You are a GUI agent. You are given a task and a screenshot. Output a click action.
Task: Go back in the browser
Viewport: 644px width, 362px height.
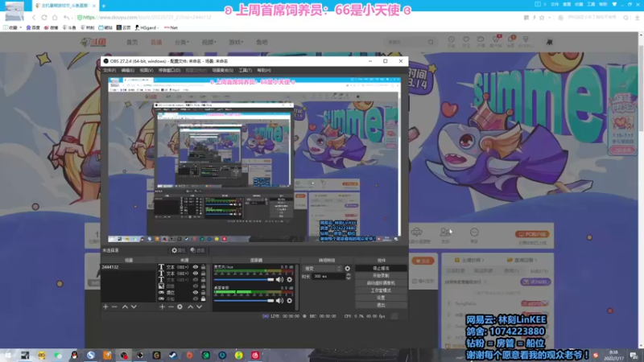point(34,18)
